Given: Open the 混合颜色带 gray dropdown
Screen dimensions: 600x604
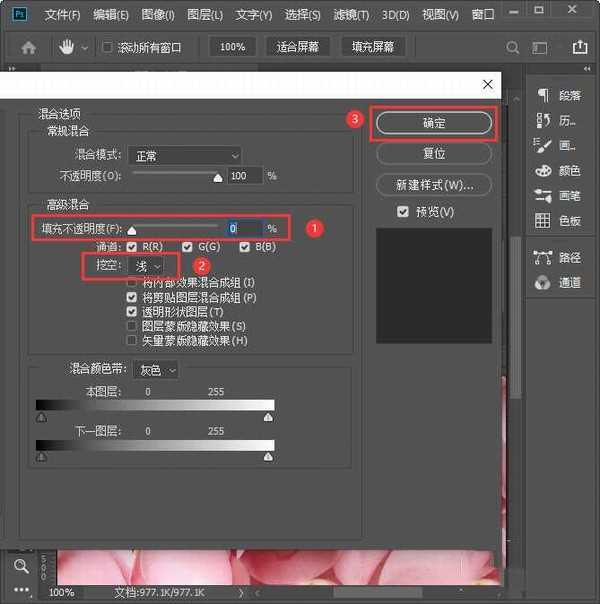Looking at the screenshot, I should tap(157, 370).
